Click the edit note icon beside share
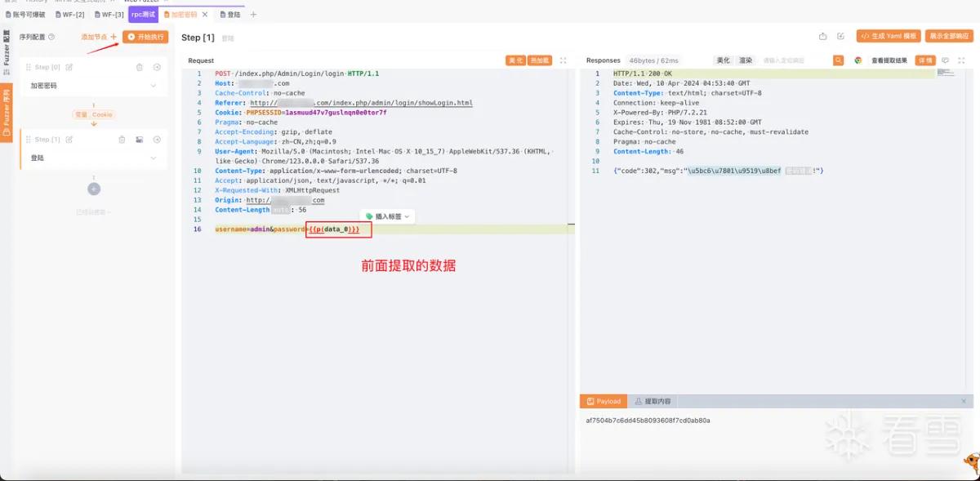980x481 pixels. tap(842, 37)
